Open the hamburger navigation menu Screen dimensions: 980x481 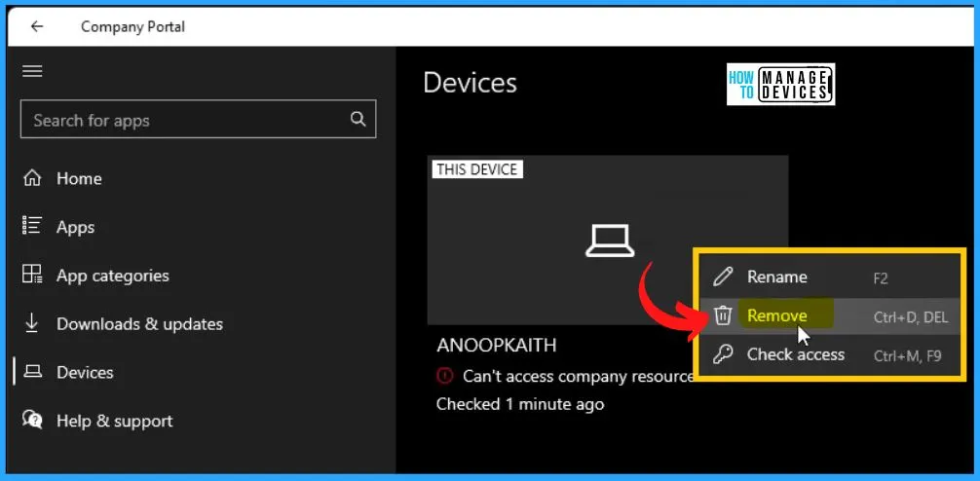[x=32, y=71]
